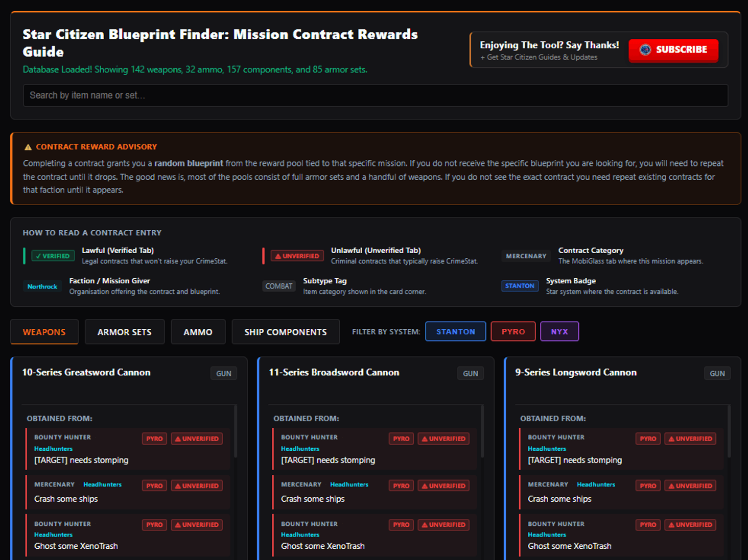Click the Northrock faction tag in the legend

tap(42, 286)
